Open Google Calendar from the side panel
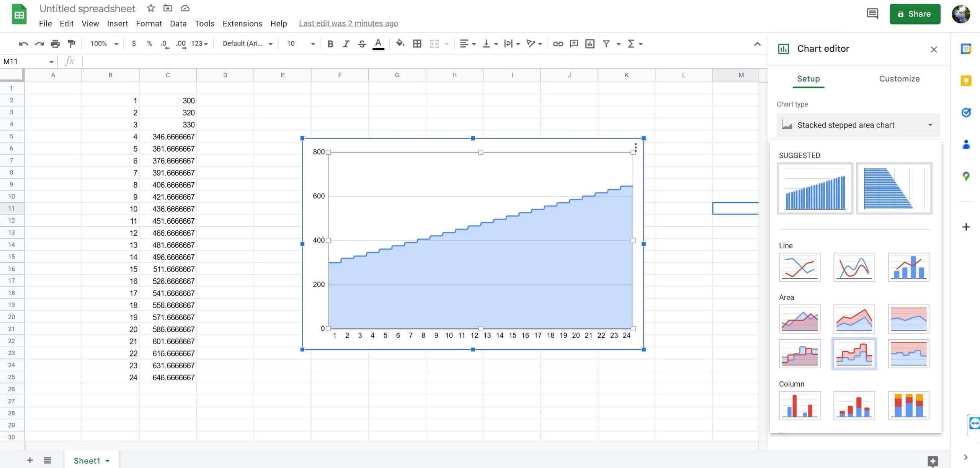Viewport: 980px width, 468px height. coord(966,49)
